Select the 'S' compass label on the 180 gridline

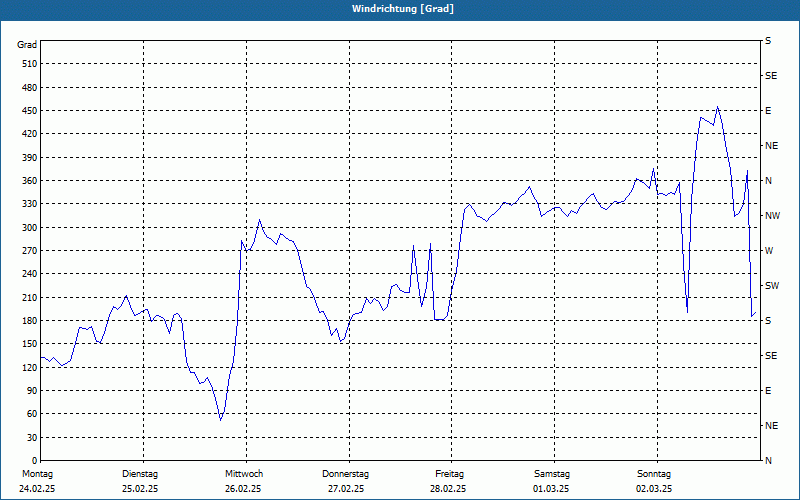pos(768,320)
